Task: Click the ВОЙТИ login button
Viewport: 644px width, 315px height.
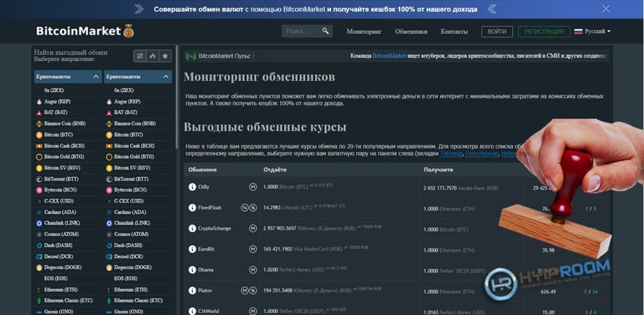Action: tap(497, 32)
